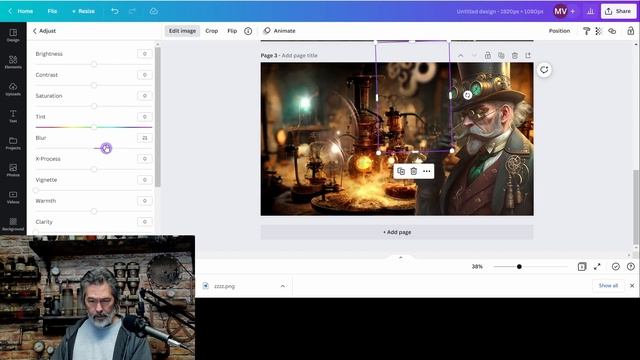Enter fullscreen present mode icon

pos(597,267)
